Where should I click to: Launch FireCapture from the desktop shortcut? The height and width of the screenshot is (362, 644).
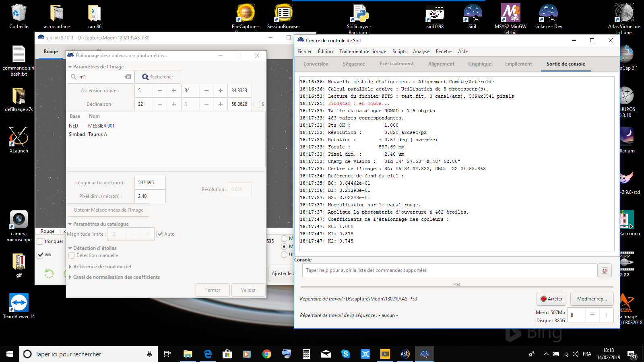[246, 16]
